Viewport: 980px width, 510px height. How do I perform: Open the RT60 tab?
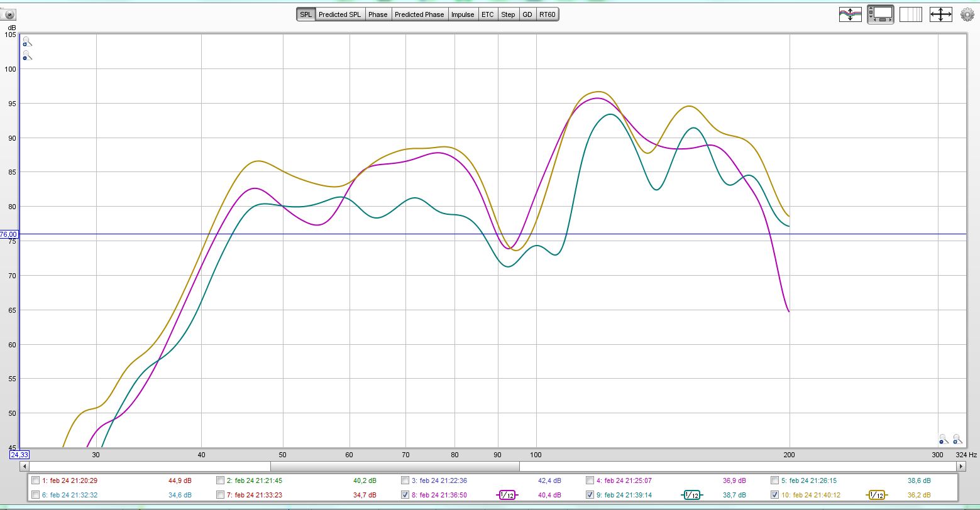click(547, 14)
